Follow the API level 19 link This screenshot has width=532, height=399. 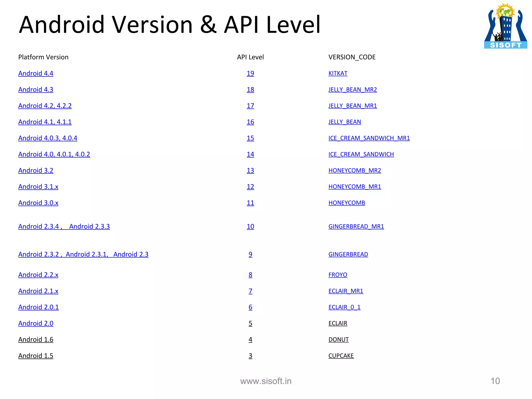(250, 74)
